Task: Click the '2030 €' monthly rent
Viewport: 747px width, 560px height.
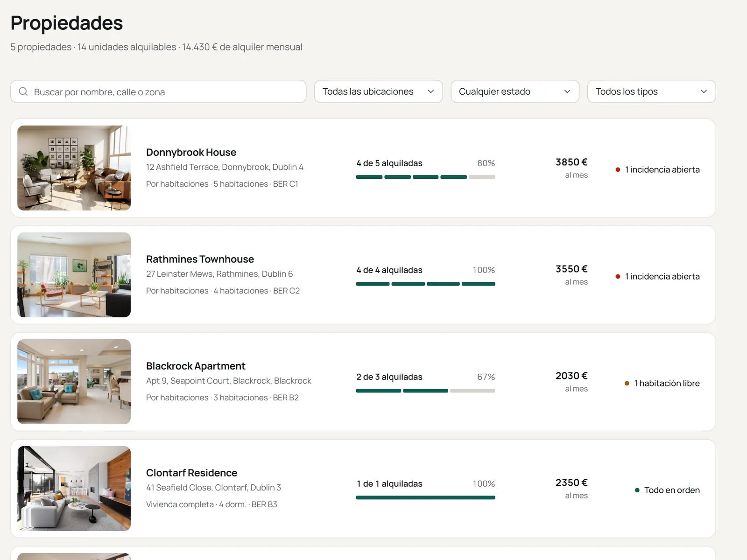Action: coord(571,376)
